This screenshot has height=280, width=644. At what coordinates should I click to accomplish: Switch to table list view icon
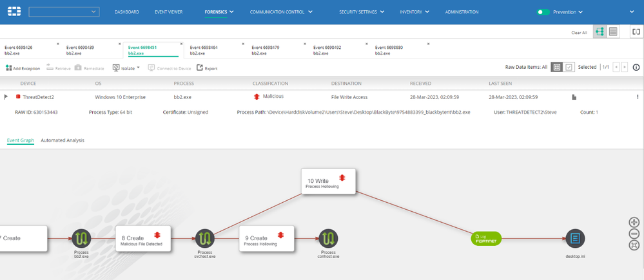[613, 32]
